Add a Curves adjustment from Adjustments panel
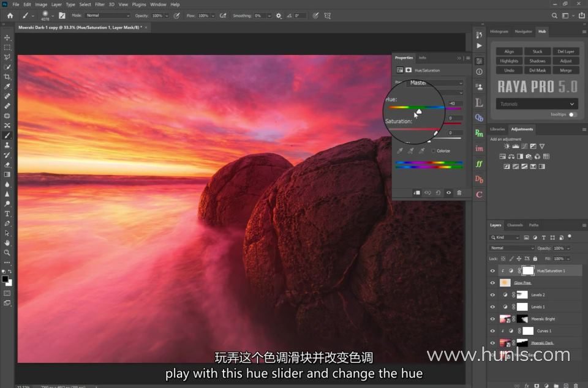The image size is (588, 388). click(x=524, y=146)
